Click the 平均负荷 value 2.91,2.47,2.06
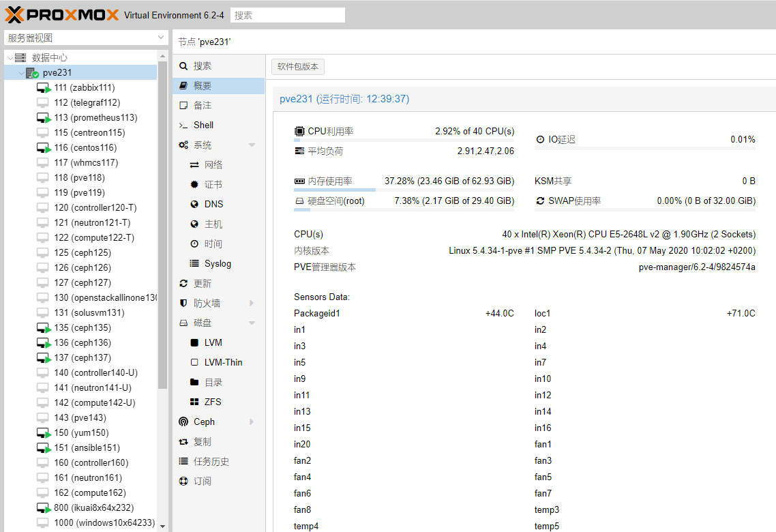The width and height of the screenshot is (776, 532). 486,151
